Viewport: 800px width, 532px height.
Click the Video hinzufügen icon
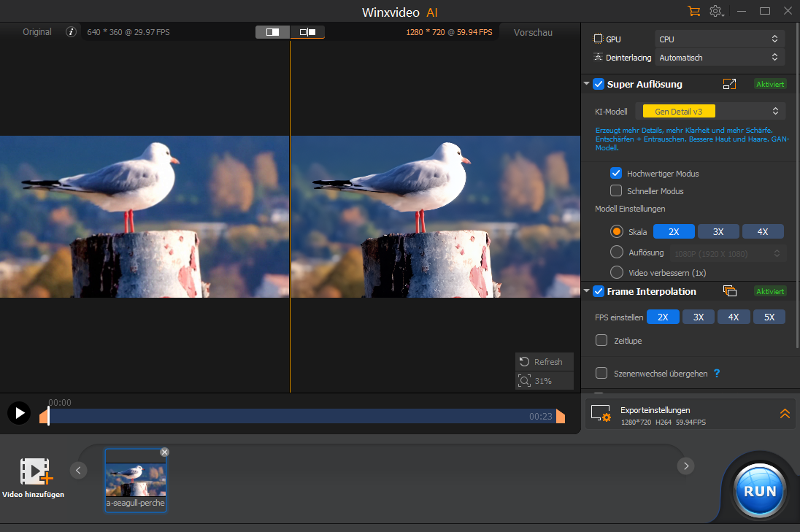pos(35,471)
